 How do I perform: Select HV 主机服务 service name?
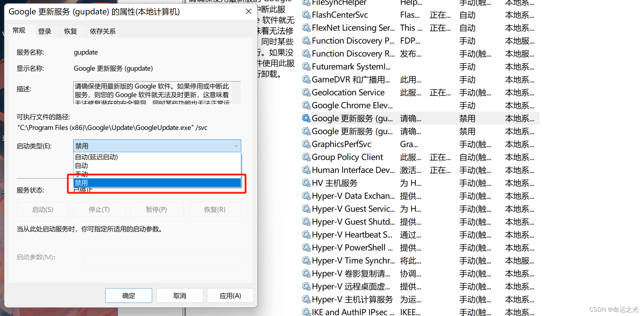(335, 183)
